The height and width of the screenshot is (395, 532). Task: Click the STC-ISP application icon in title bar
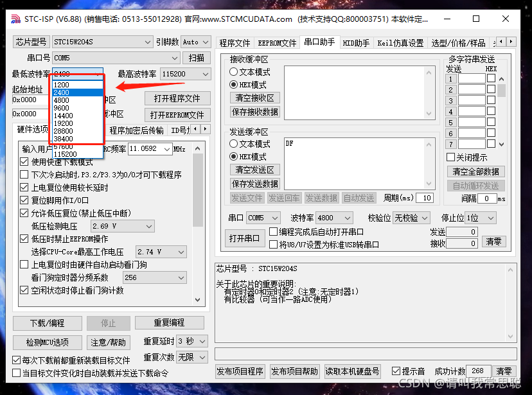pyautogui.click(x=15, y=19)
